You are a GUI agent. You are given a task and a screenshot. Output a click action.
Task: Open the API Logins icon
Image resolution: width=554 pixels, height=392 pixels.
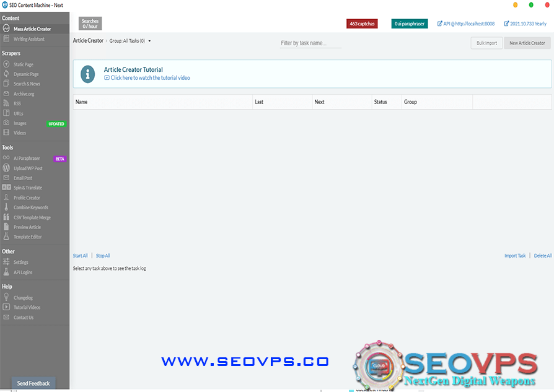pos(6,272)
